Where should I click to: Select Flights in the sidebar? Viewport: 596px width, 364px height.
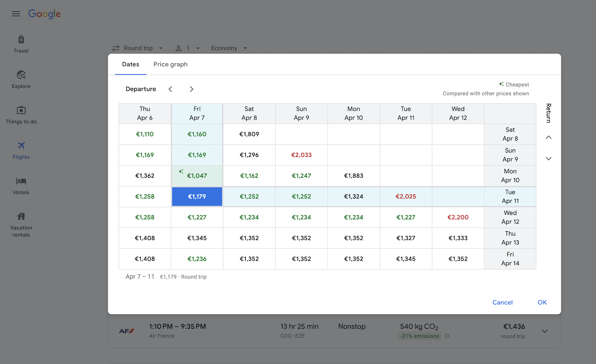[x=21, y=150]
